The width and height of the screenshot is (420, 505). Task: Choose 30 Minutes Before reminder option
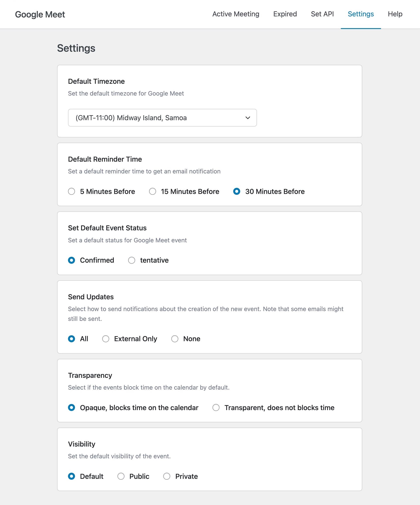237,191
